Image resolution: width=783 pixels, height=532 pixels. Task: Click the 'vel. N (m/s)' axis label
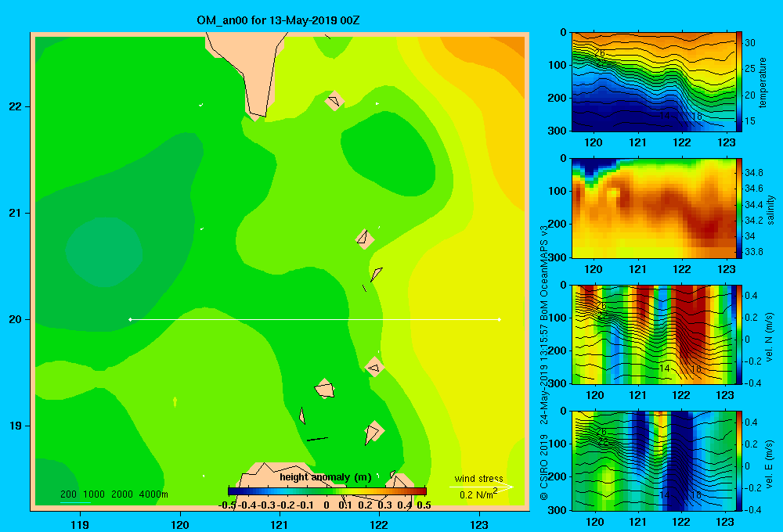pos(770,337)
